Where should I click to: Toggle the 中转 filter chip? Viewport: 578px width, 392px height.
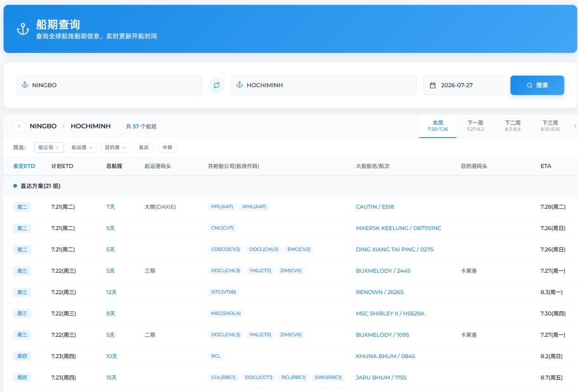167,148
